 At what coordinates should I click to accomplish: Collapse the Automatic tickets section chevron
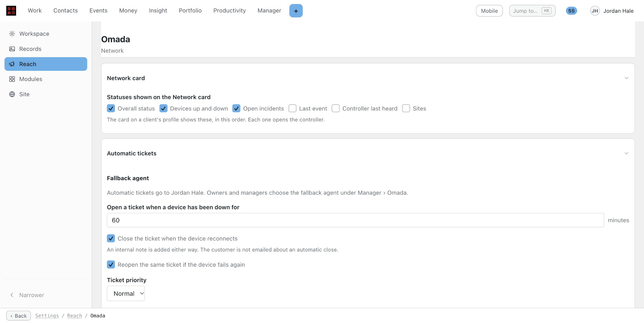pyautogui.click(x=626, y=153)
